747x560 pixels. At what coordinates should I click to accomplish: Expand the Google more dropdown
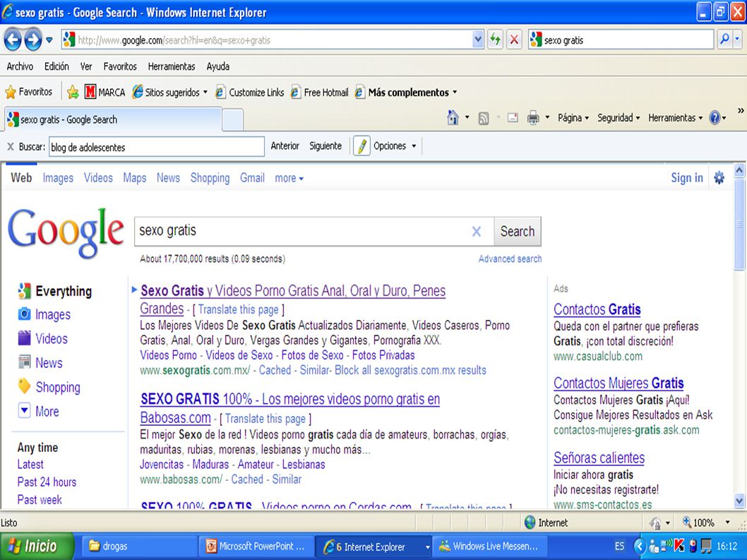(x=289, y=178)
